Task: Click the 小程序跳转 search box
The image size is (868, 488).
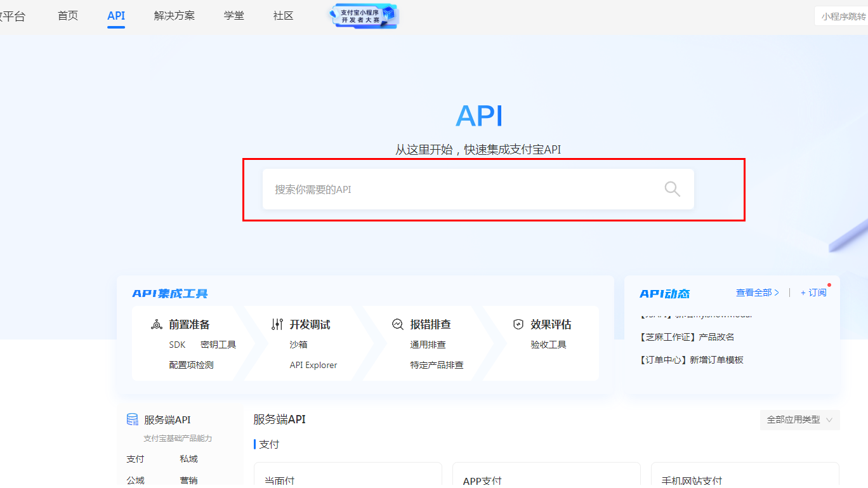Action: [x=841, y=16]
